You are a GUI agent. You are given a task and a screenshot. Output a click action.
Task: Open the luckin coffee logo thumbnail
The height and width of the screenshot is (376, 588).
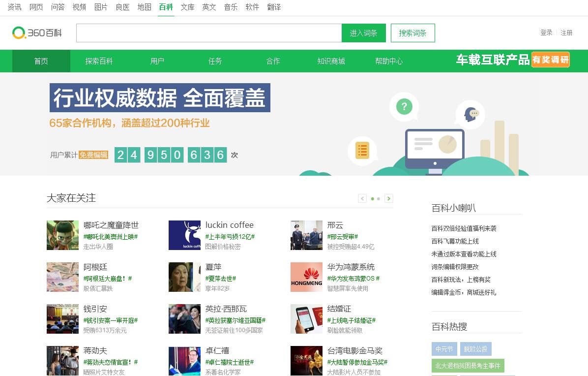pos(184,235)
